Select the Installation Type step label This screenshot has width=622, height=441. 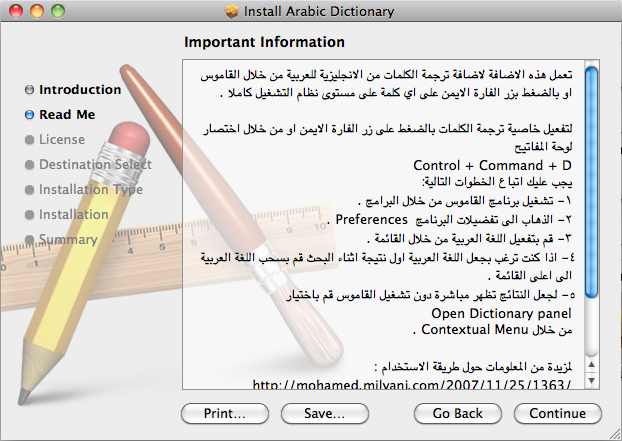90,189
